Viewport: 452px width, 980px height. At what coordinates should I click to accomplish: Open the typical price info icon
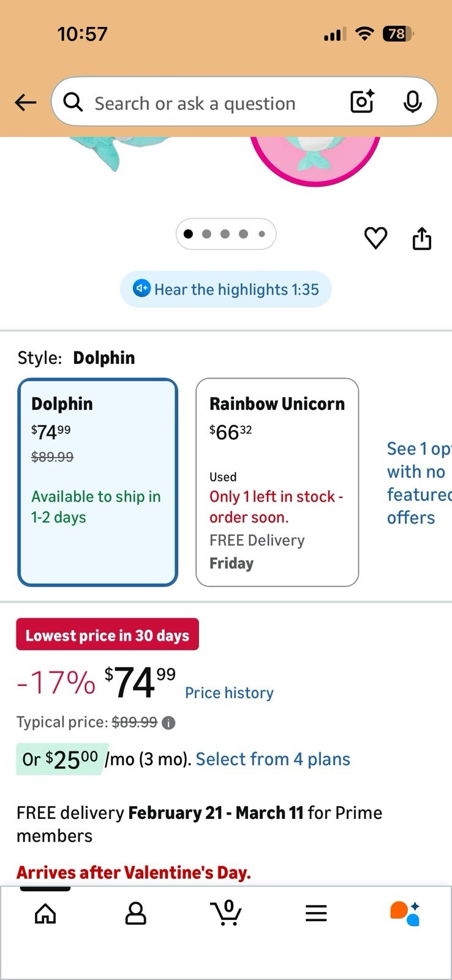point(168,723)
